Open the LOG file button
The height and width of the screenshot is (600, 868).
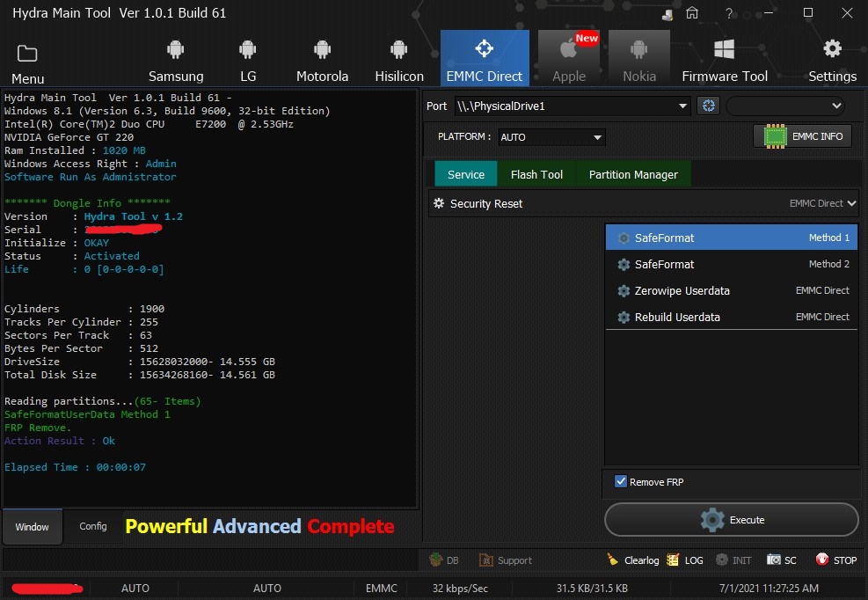click(x=685, y=560)
